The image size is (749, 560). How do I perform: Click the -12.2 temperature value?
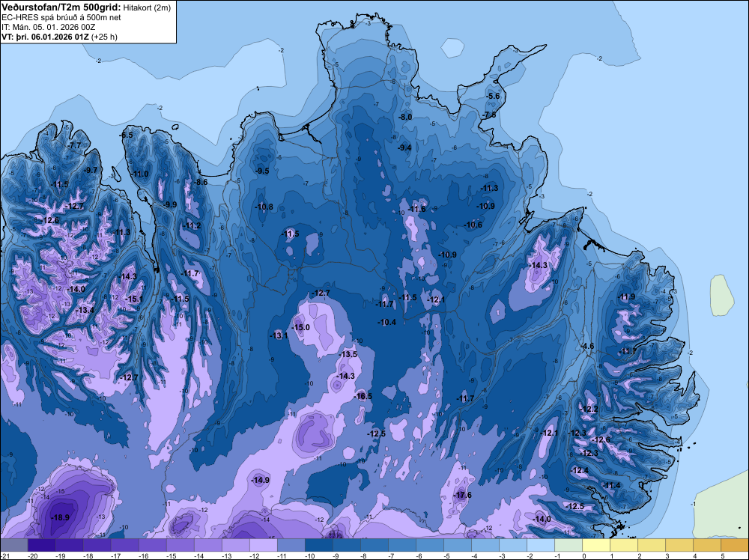click(x=589, y=409)
